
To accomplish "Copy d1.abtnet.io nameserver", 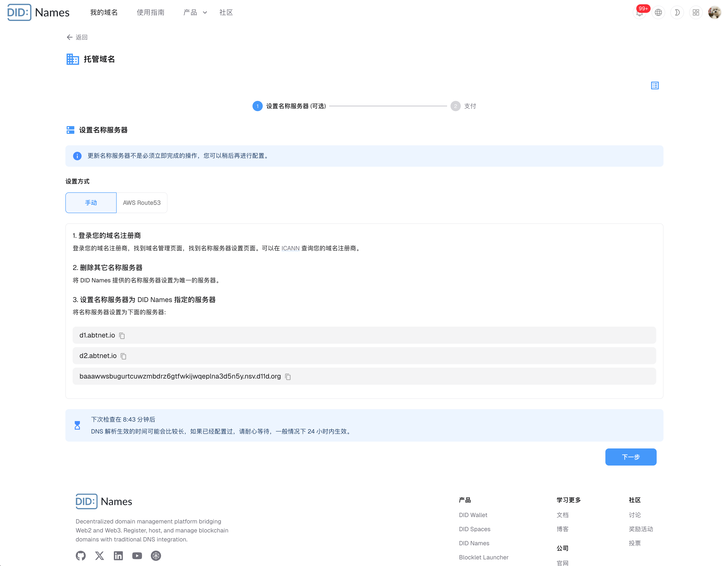I will point(122,336).
